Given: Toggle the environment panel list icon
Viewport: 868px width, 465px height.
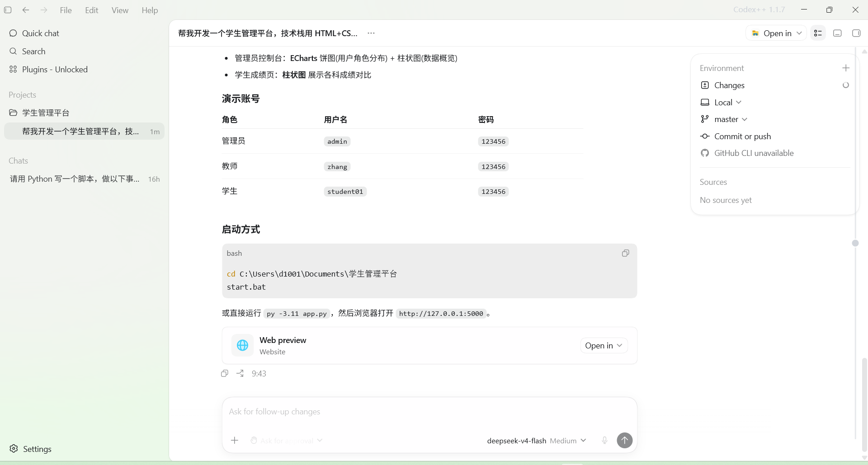Looking at the screenshot, I should tap(818, 33).
